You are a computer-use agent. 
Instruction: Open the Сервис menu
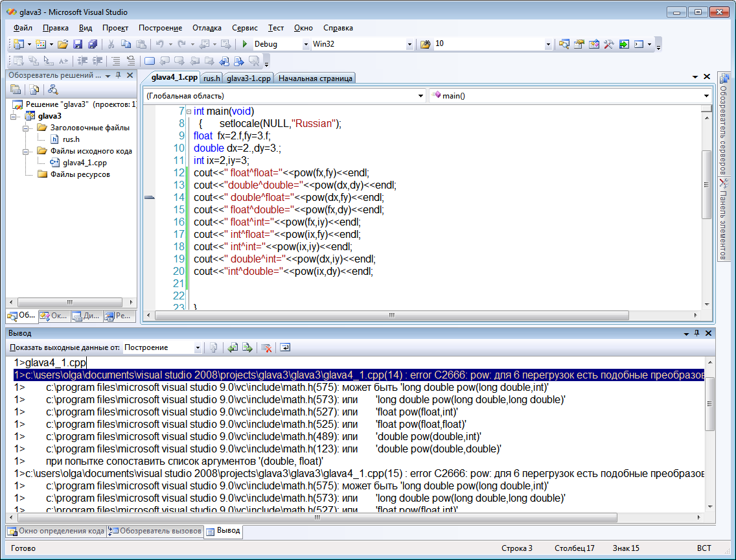pyautogui.click(x=244, y=28)
